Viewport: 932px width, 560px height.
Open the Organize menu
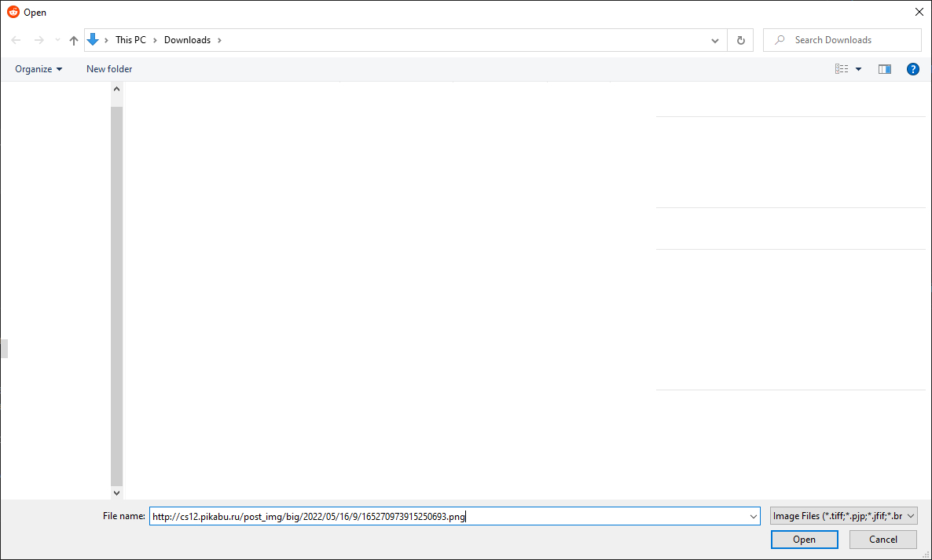click(x=39, y=69)
